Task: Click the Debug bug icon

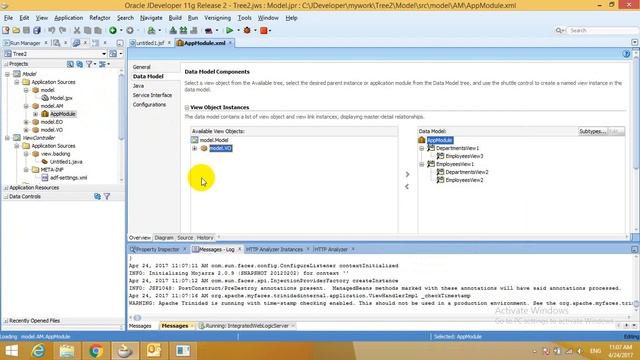Action: (247, 30)
